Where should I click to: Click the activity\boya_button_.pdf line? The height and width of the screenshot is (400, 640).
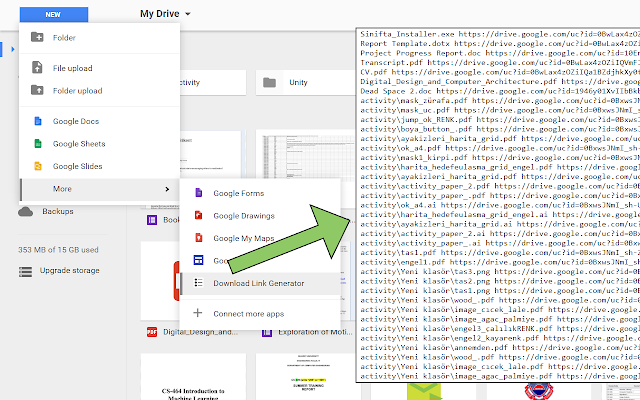coord(500,129)
